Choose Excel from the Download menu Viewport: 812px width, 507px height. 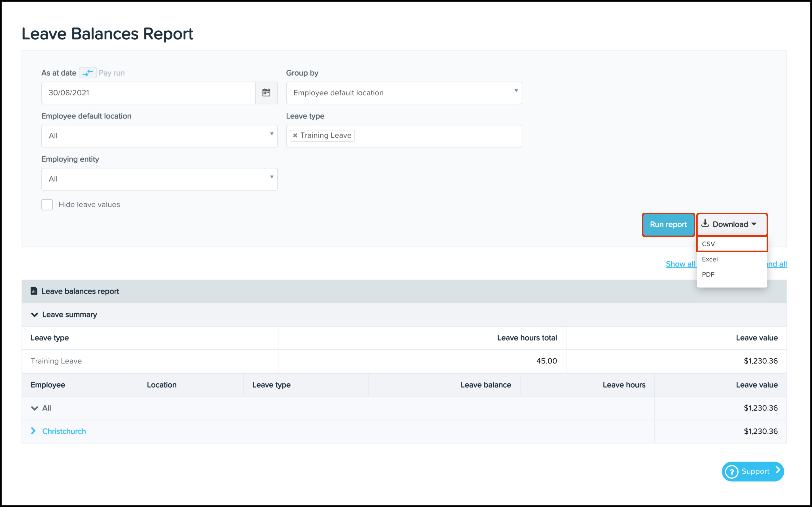[731, 259]
